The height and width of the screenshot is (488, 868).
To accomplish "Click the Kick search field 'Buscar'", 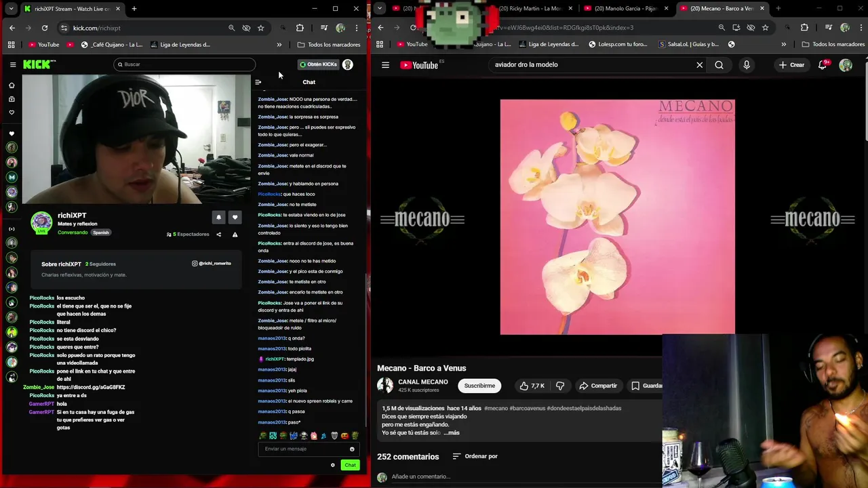I will pos(184,64).
